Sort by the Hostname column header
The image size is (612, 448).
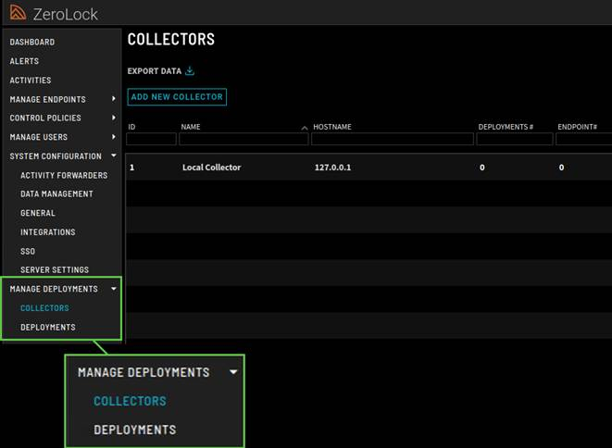click(x=332, y=127)
